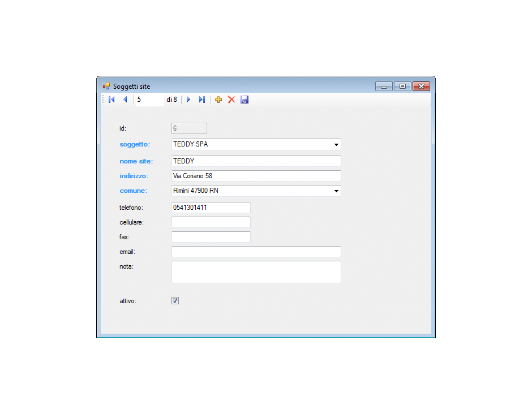
Task: Delete the current record with red X
Action: 231,100
